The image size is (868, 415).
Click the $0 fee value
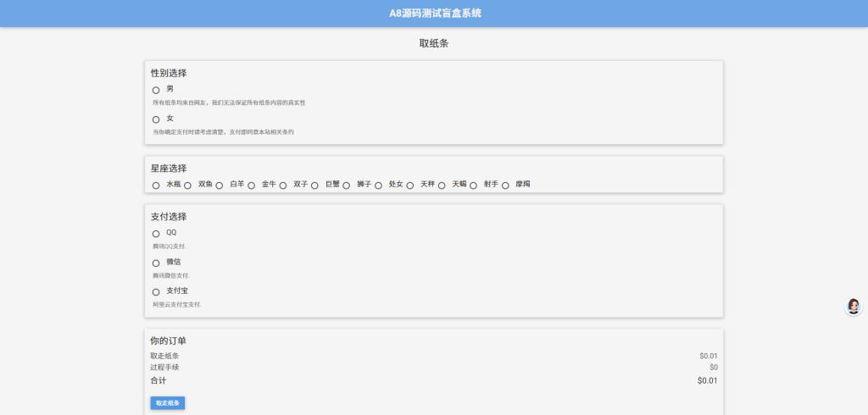714,367
